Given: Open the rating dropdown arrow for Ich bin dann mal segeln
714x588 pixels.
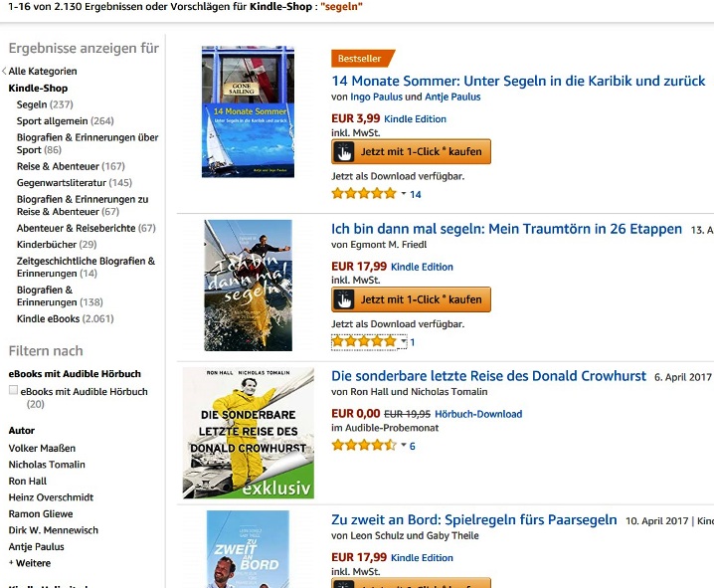Looking at the screenshot, I should tap(404, 341).
